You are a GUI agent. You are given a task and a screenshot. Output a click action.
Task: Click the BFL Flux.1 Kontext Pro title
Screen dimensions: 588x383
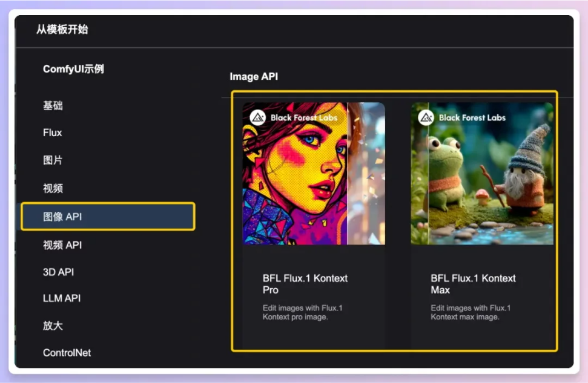[x=305, y=284]
